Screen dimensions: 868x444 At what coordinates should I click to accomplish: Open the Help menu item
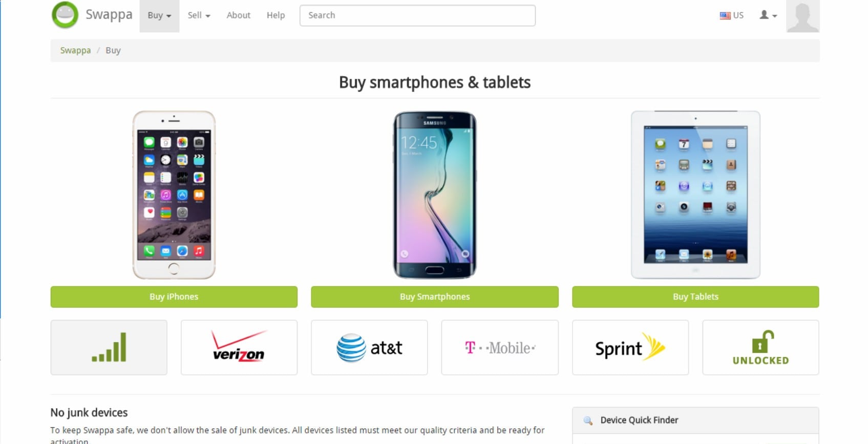(276, 15)
